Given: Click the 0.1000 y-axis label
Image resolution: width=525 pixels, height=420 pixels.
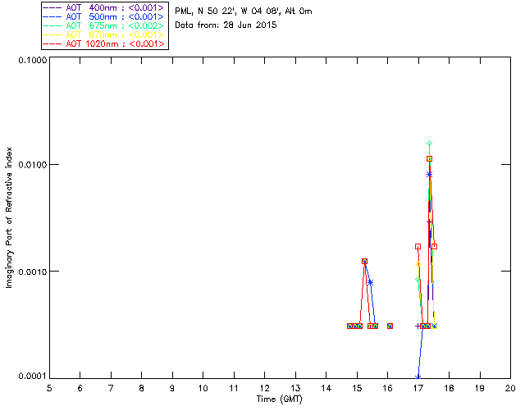Looking at the screenshot, I should coord(32,60).
